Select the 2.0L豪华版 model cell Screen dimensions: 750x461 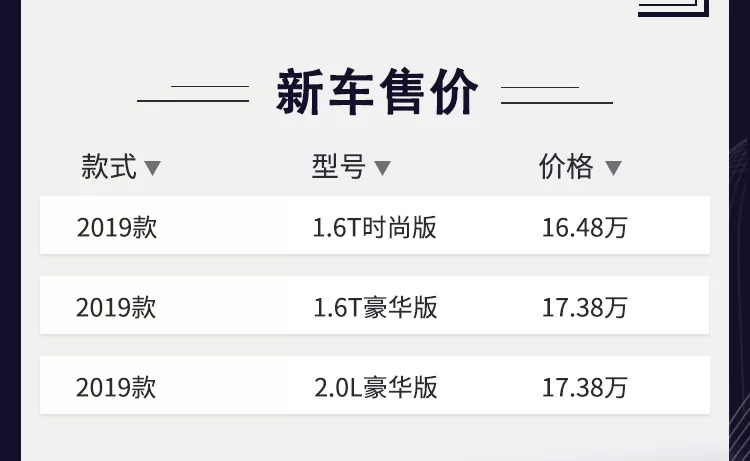[375, 387]
